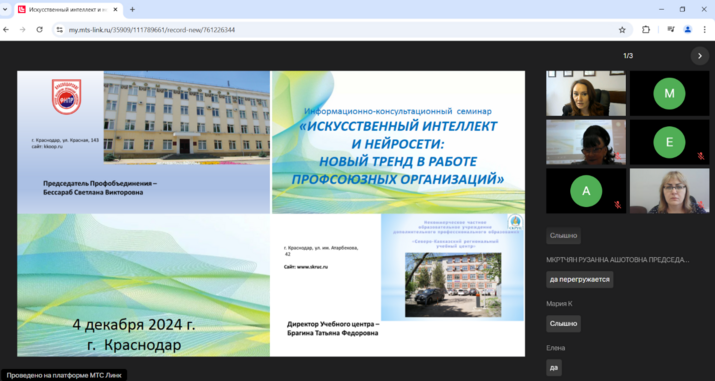The height and width of the screenshot is (381, 715).
Task: Open media control icon in toolbar
Action: coord(671,30)
